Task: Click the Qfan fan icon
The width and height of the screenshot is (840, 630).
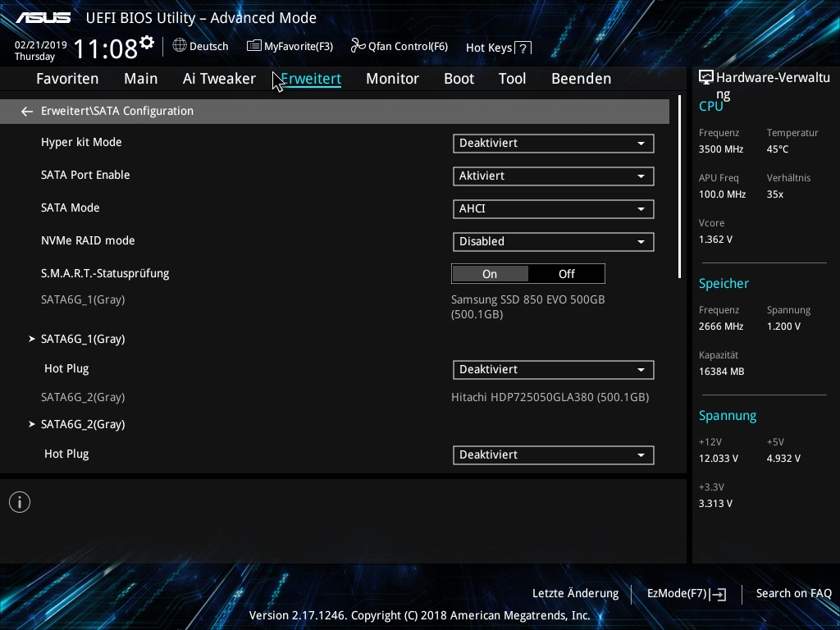Action: point(358,46)
